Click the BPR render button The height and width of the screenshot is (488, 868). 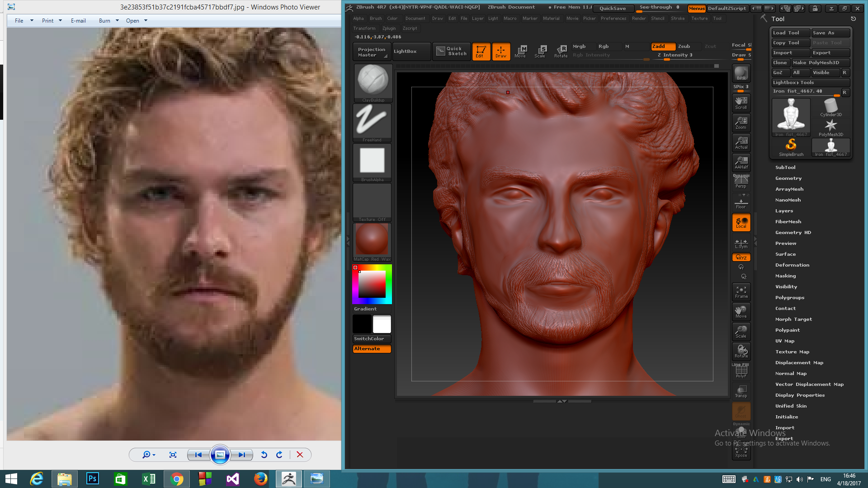(741, 74)
